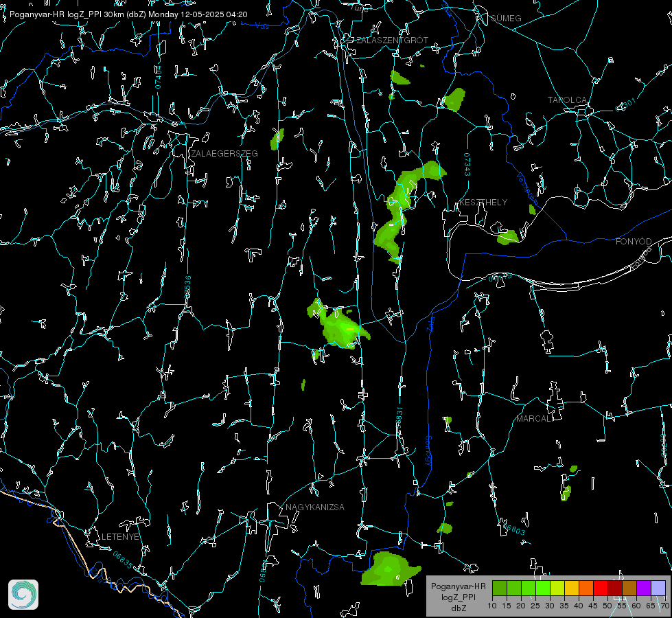Select the 50-55 dBZ dark red swatch
Screen dimensions: 672x618
[615, 588]
